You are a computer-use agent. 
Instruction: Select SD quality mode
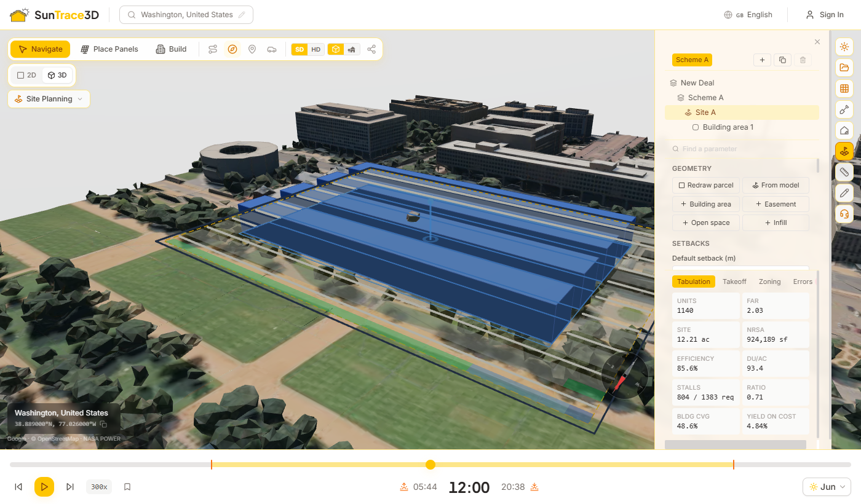pyautogui.click(x=300, y=49)
